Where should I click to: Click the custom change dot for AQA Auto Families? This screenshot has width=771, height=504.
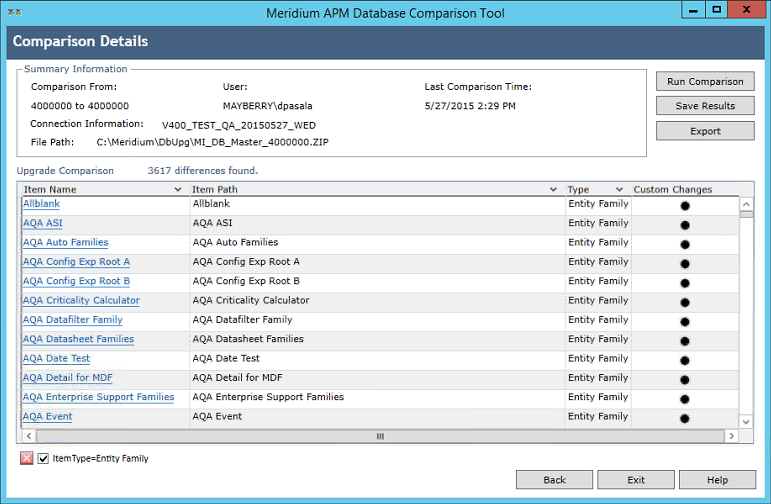coord(684,244)
